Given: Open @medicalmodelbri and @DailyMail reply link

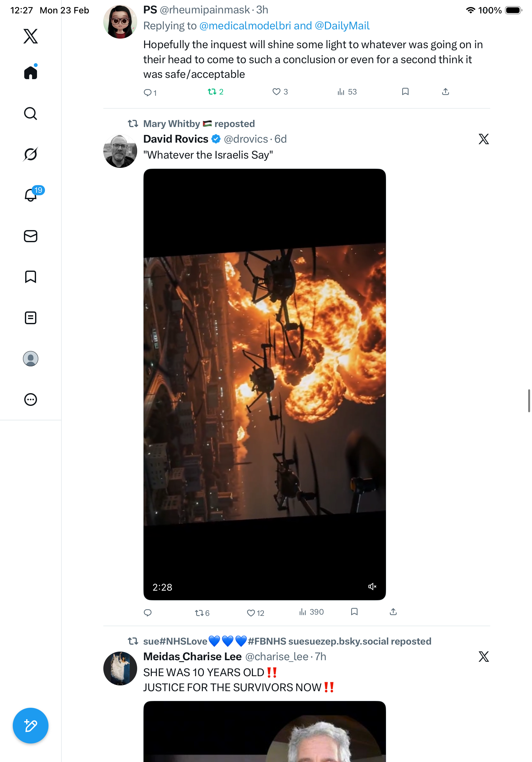Looking at the screenshot, I should (x=284, y=26).
